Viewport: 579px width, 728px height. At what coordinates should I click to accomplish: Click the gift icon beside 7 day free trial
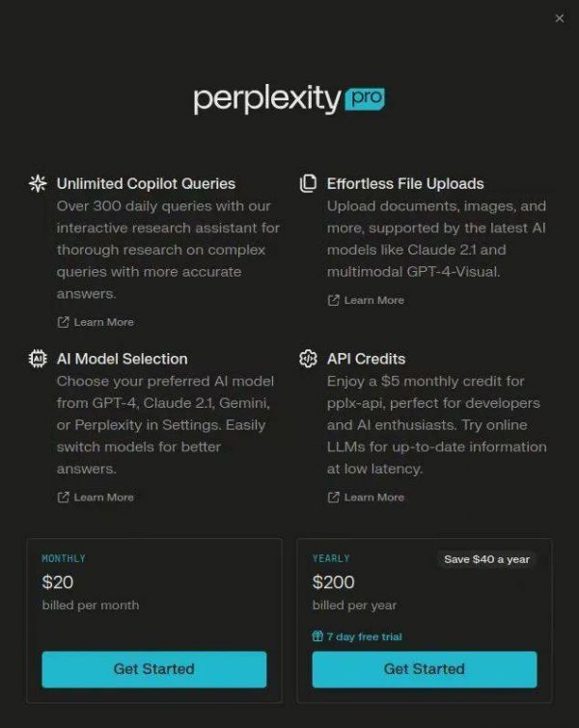(317, 636)
